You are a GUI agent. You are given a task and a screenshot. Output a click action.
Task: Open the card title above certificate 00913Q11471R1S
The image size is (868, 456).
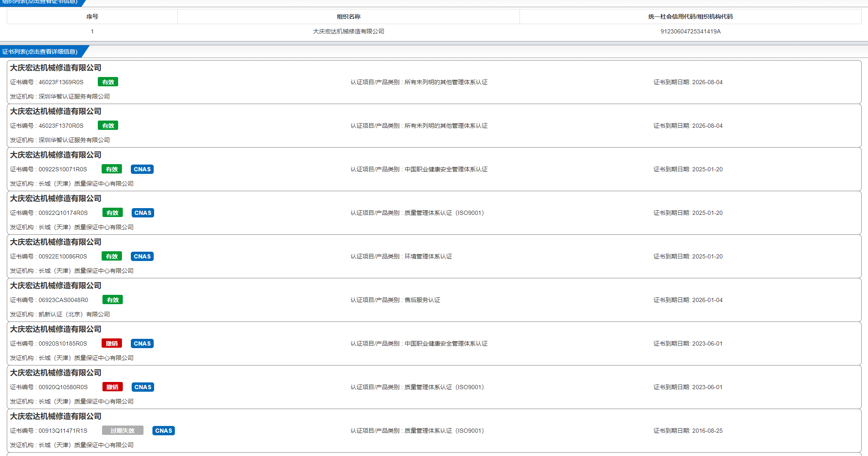[55, 416]
